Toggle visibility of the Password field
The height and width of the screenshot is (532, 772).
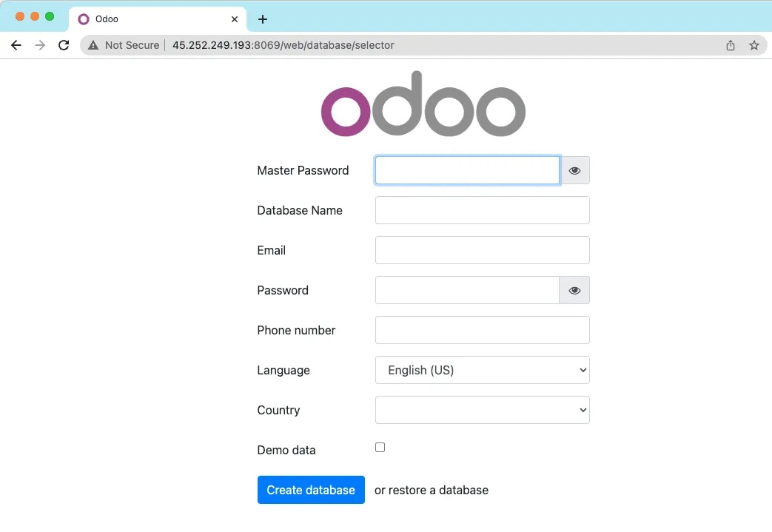pos(574,290)
